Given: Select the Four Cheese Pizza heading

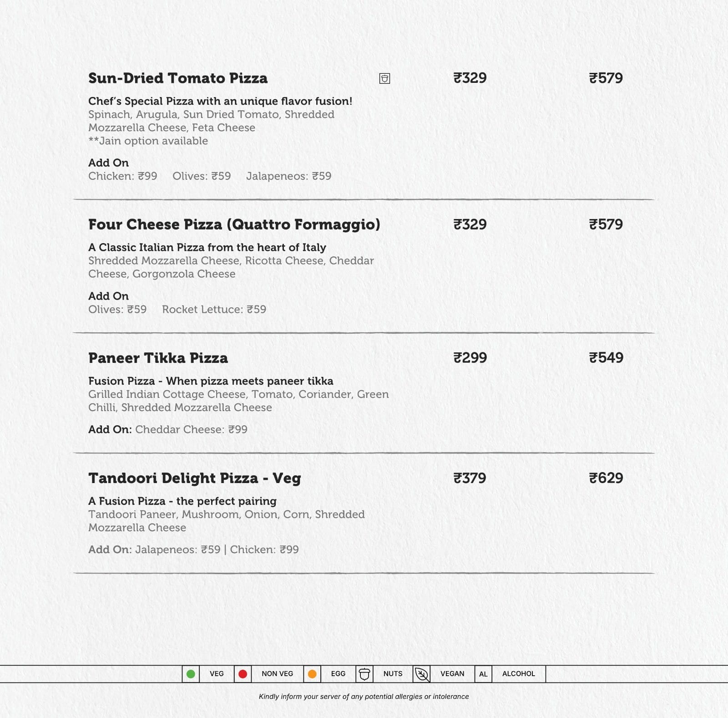Looking at the screenshot, I should [x=234, y=224].
